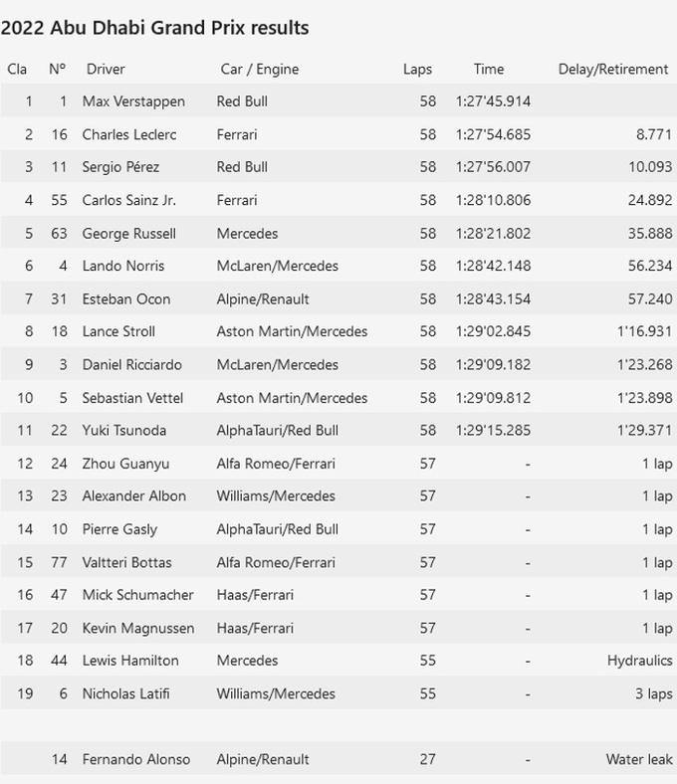
Task: Click the Carlos Sainz Jr. name
Action: [129, 200]
